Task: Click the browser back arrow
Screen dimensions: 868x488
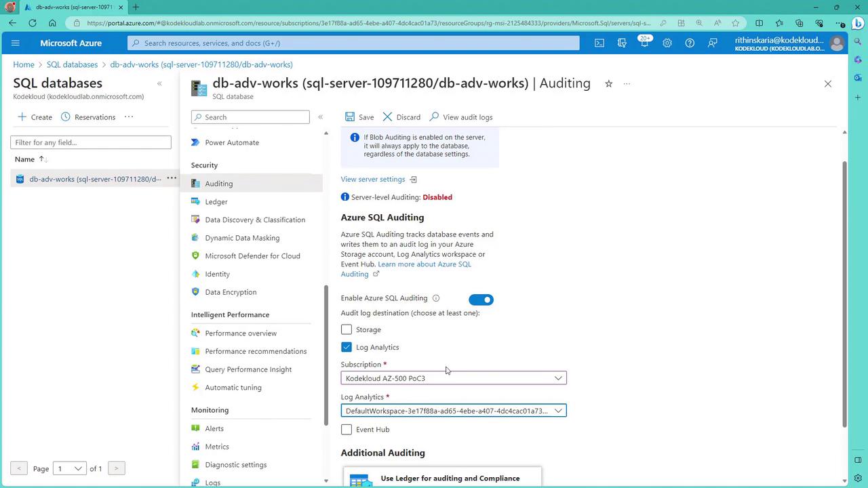Action: tap(12, 23)
